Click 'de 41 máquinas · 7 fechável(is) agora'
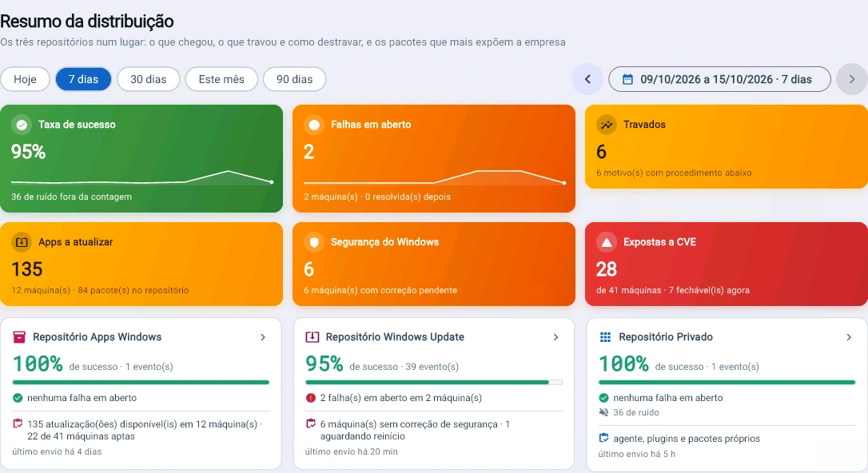The height and width of the screenshot is (473, 868). [673, 290]
